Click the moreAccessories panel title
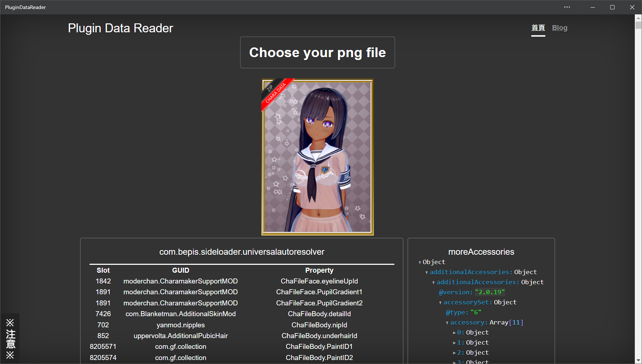 click(x=481, y=252)
